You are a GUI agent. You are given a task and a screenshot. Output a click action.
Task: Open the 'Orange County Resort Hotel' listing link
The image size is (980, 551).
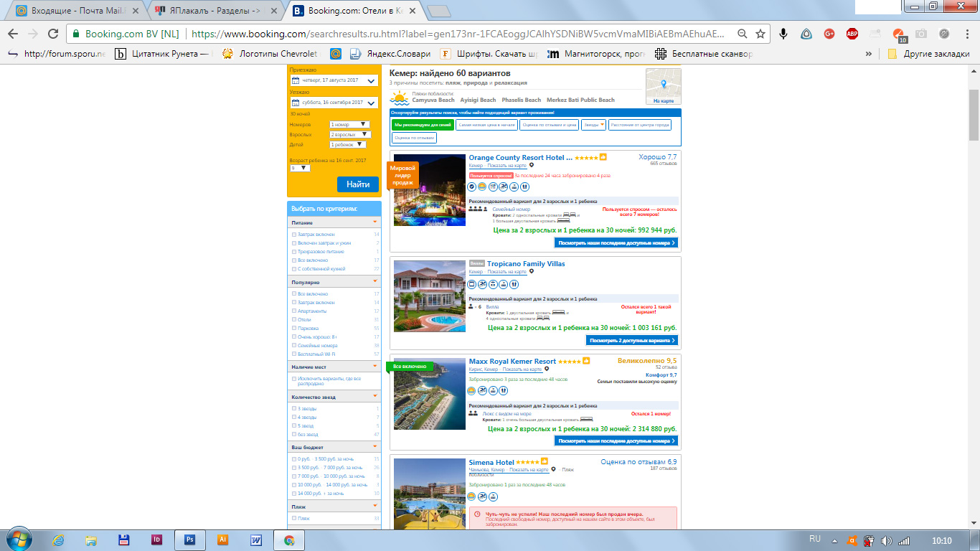[x=521, y=157]
